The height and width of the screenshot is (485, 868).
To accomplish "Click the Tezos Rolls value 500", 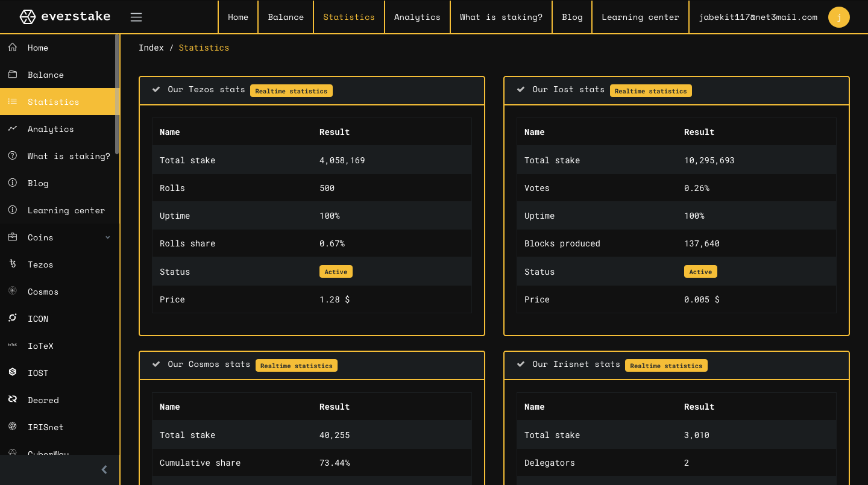I will 327,188.
